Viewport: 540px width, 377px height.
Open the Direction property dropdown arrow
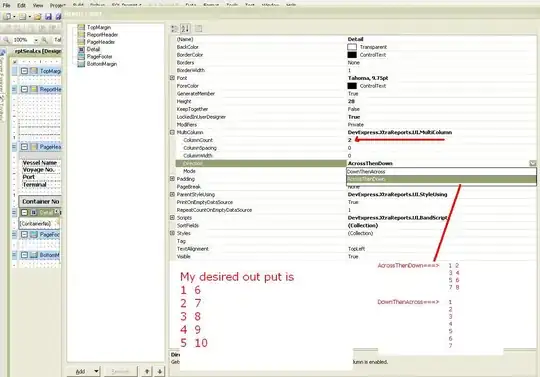coord(533,163)
